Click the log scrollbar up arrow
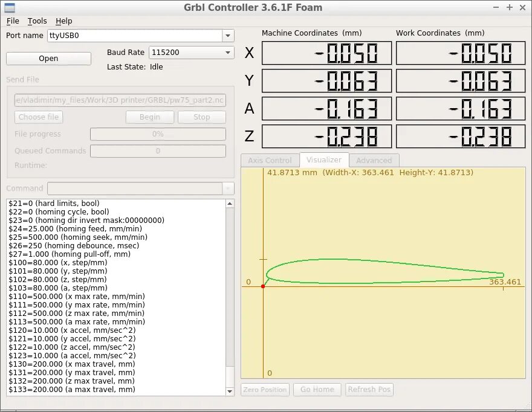The image size is (532, 412). 230,204
